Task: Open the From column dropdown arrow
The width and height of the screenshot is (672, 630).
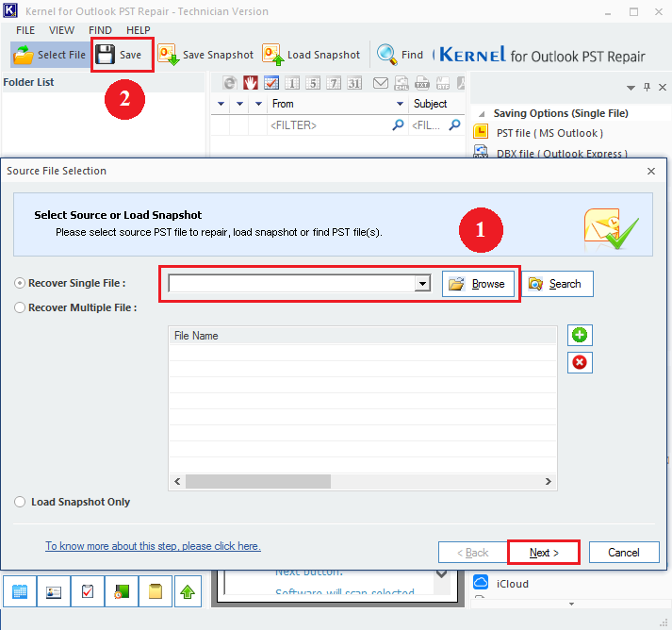Action: point(400,104)
